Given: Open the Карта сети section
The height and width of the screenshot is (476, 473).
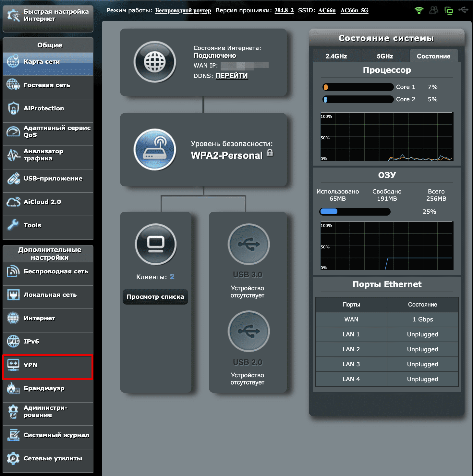Looking at the screenshot, I should click(x=42, y=62).
